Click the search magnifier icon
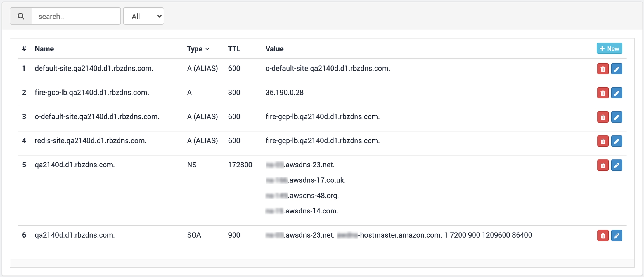This screenshot has height=277, width=644. coord(21,16)
